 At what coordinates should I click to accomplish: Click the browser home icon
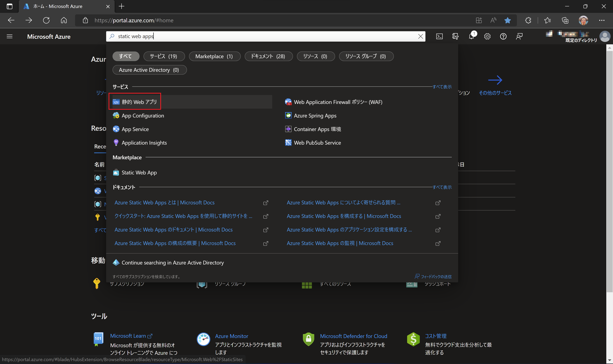pos(64,20)
